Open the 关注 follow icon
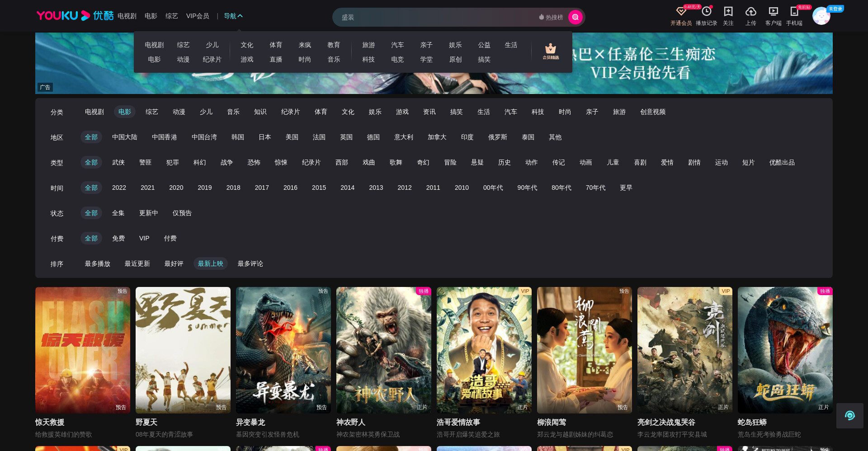Image resolution: width=868 pixels, height=451 pixels. tap(728, 11)
